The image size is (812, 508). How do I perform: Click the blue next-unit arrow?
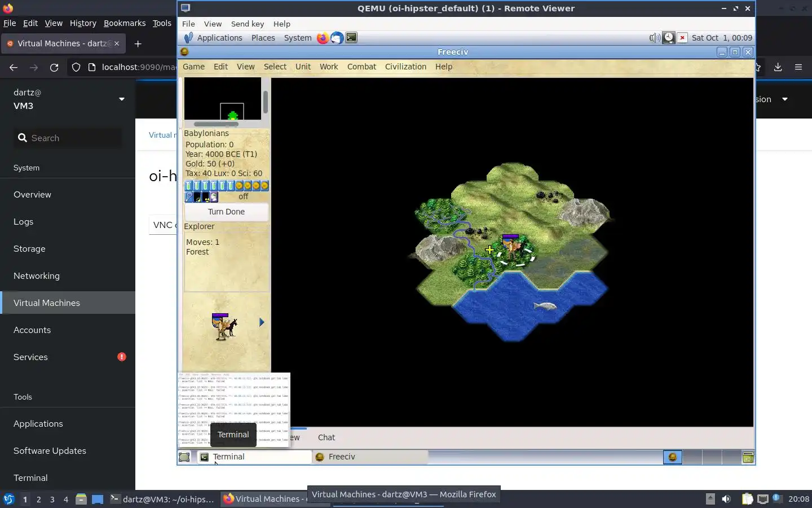click(262, 322)
